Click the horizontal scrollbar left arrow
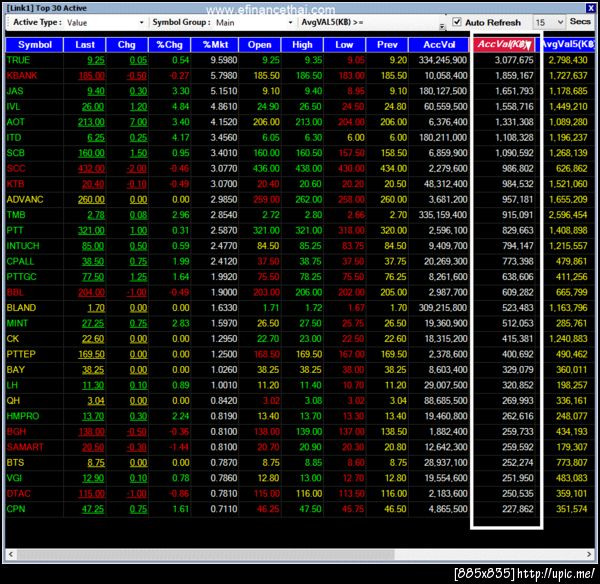Image resolution: width=600 pixels, height=584 pixels. 11,554
